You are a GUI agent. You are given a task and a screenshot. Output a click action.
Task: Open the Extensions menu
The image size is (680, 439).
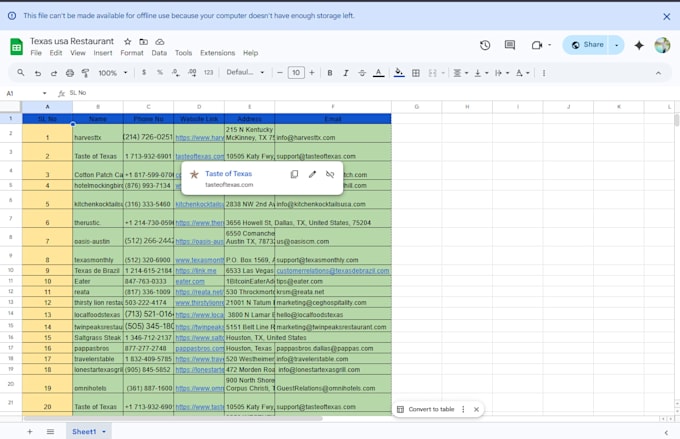217,53
